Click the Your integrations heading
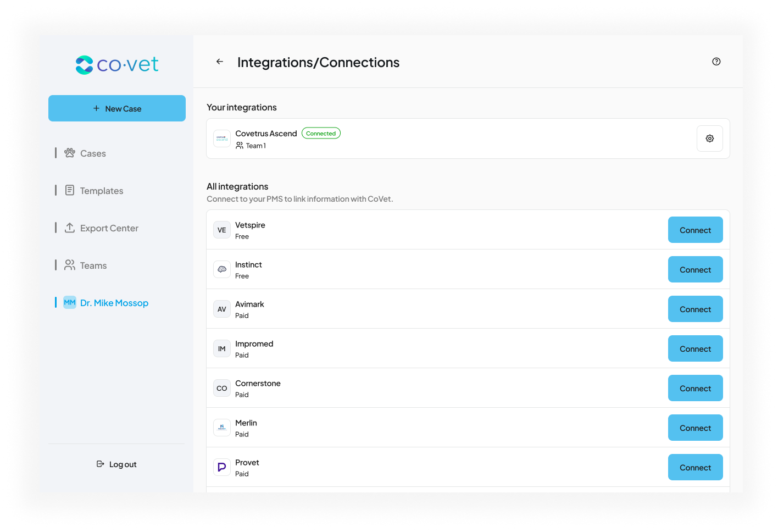 click(x=242, y=108)
